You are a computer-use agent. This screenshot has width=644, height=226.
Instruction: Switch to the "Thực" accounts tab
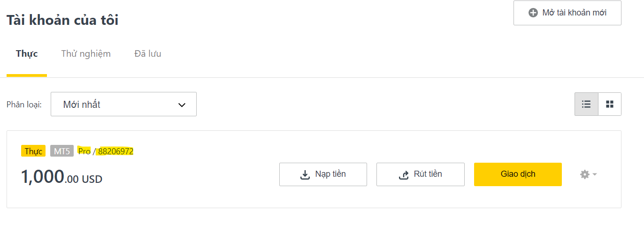pos(27,53)
